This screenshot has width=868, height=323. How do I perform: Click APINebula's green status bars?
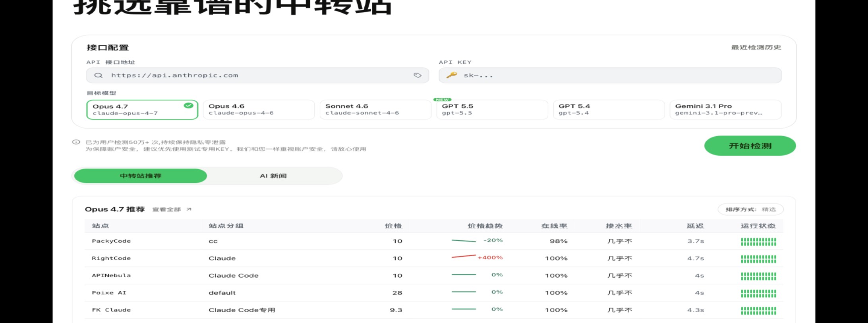758,276
